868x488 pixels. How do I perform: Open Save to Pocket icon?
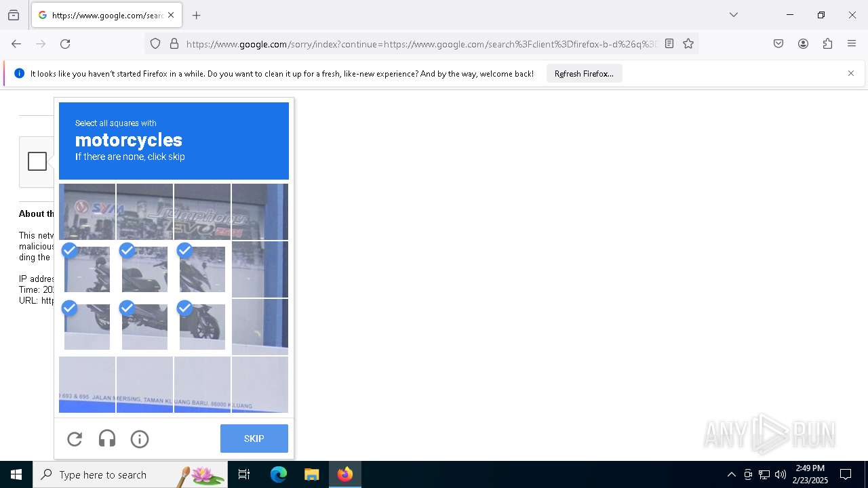(778, 44)
